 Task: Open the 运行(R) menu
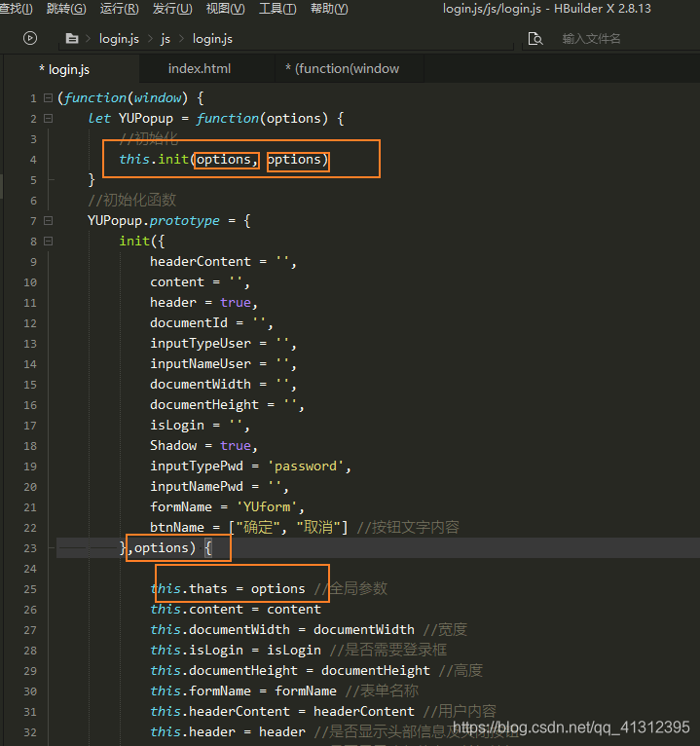click(x=120, y=9)
